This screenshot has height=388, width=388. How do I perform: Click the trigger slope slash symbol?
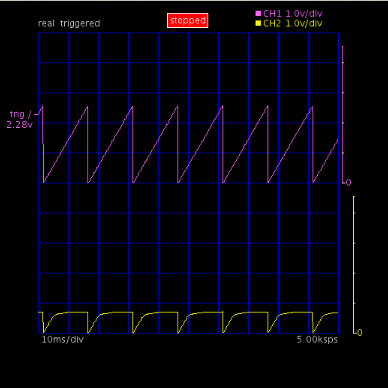[x=30, y=114]
